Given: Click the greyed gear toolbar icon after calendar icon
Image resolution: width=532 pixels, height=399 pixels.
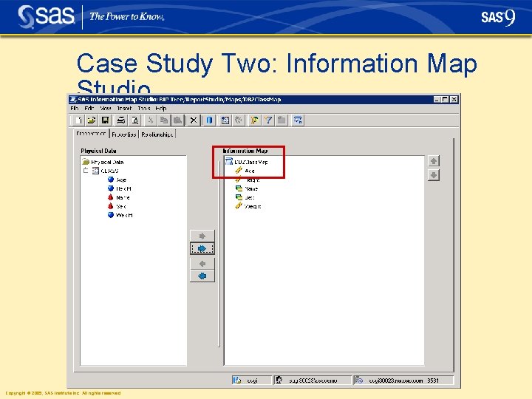Looking at the screenshot, I should (x=239, y=120).
